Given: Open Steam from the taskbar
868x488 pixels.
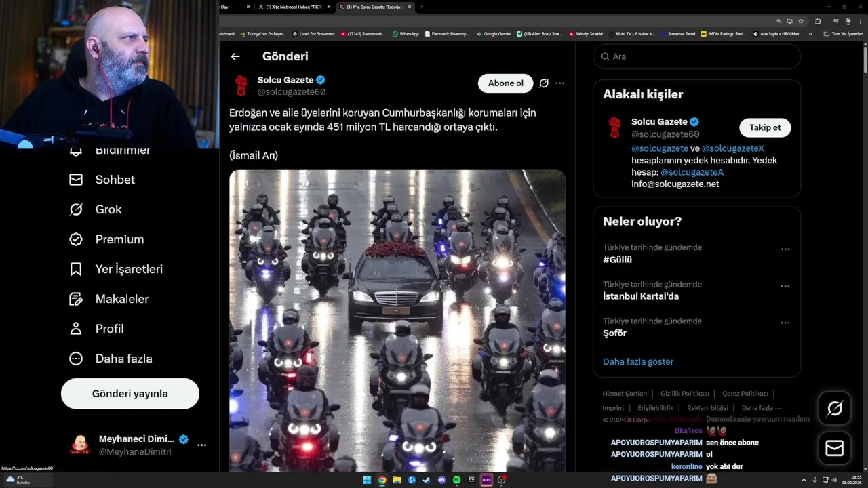Looking at the screenshot, I should [x=427, y=480].
